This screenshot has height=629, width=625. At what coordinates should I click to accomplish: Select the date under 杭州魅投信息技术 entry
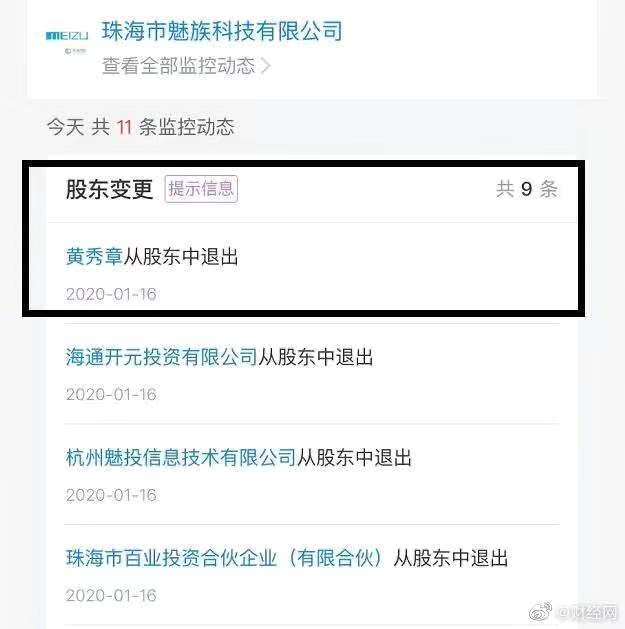tap(111, 495)
